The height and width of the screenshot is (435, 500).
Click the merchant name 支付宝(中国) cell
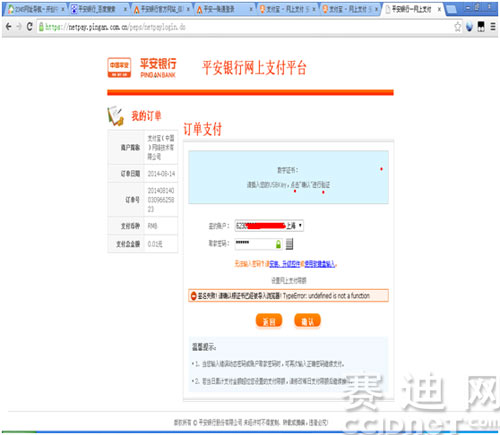tap(161, 147)
